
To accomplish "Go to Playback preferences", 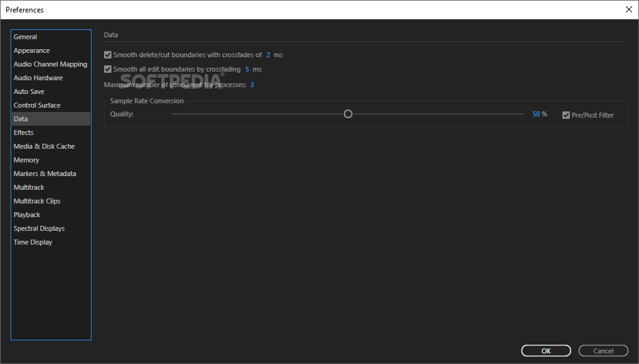I will click(51, 215).
